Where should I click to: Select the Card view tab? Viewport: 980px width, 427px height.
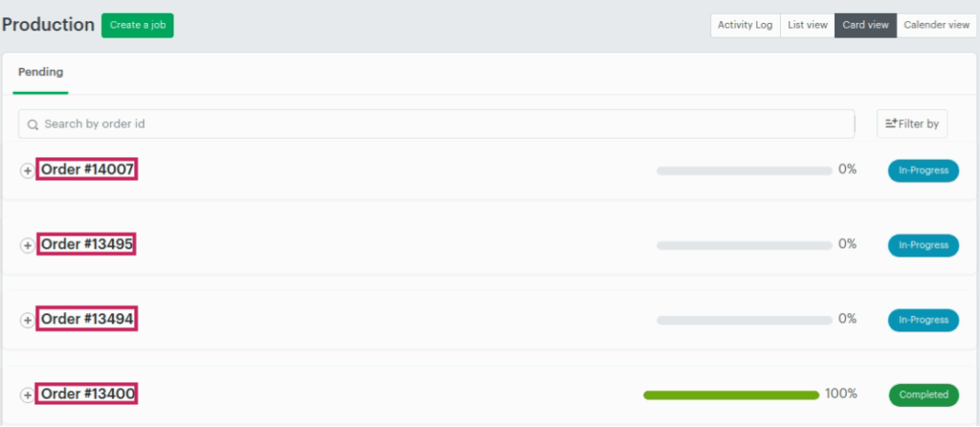tap(865, 25)
